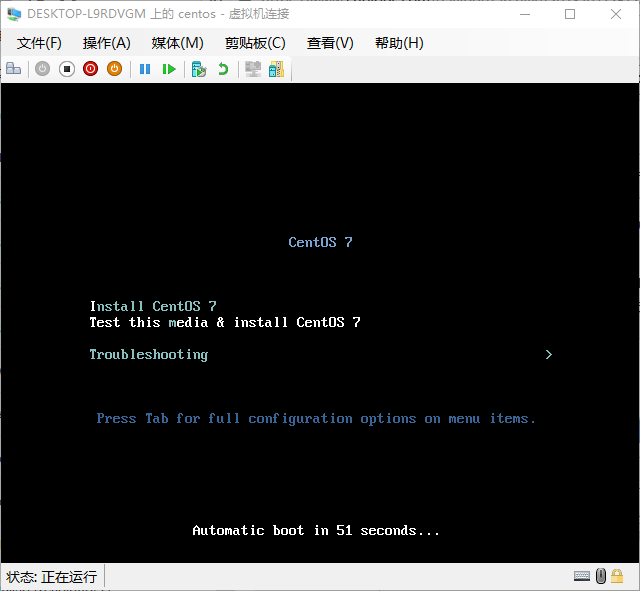Click the Turn Off stop icon
640x591 pixels.
[x=67, y=69]
